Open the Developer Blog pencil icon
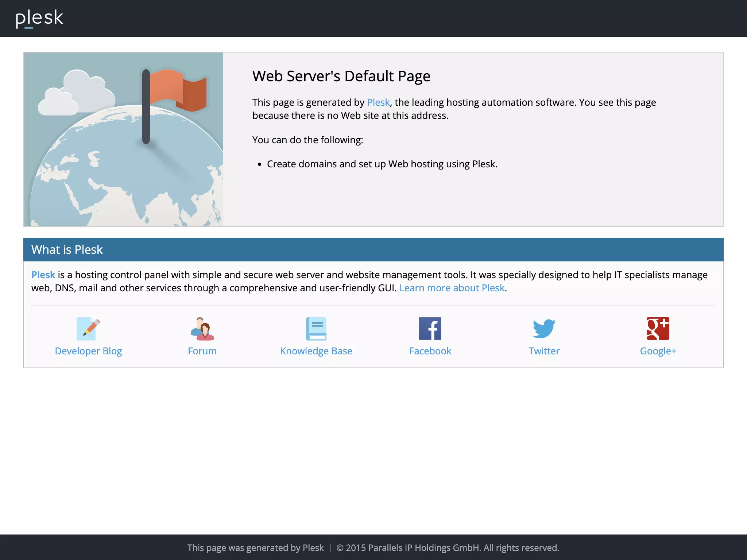This screenshot has width=747, height=560. click(88, 328)
